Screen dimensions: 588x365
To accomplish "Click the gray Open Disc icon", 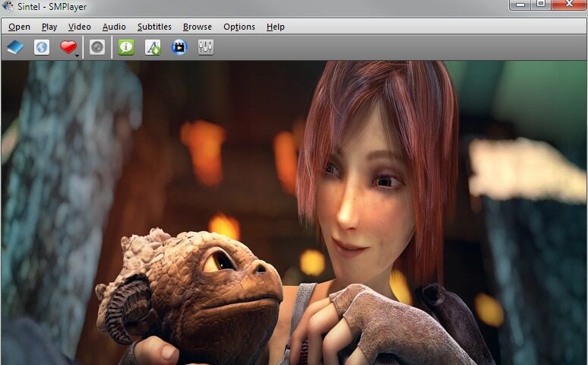I will [x=97, y=47].
